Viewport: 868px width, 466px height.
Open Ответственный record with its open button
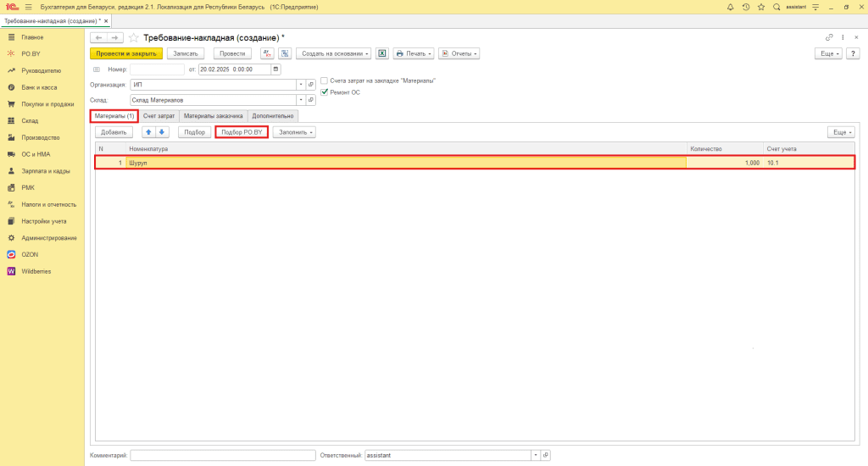(x=546, y=455)
